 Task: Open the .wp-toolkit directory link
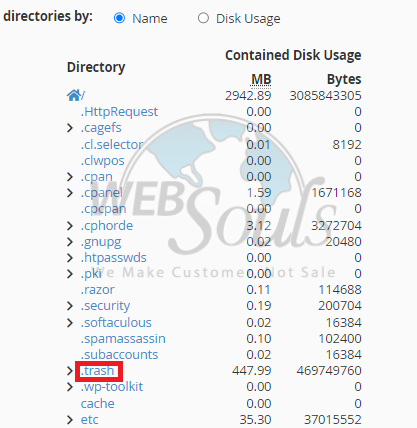(112, 387)
